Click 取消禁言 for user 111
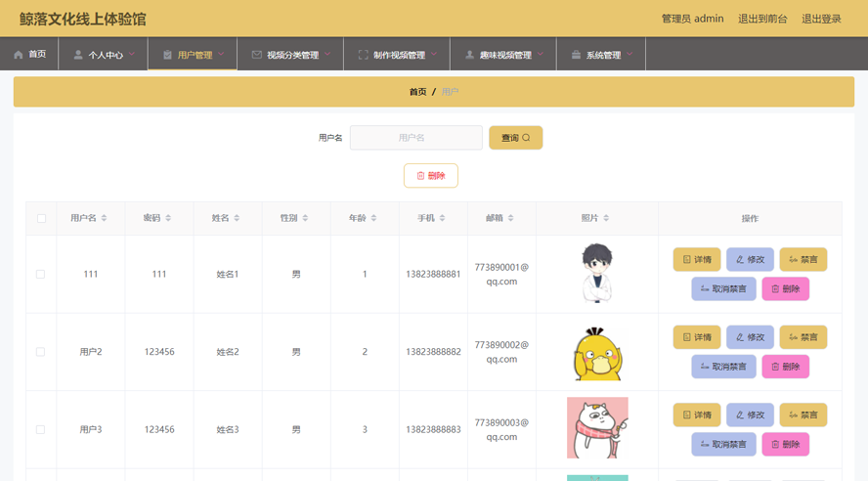868x481 pixels. pos(723,289)
